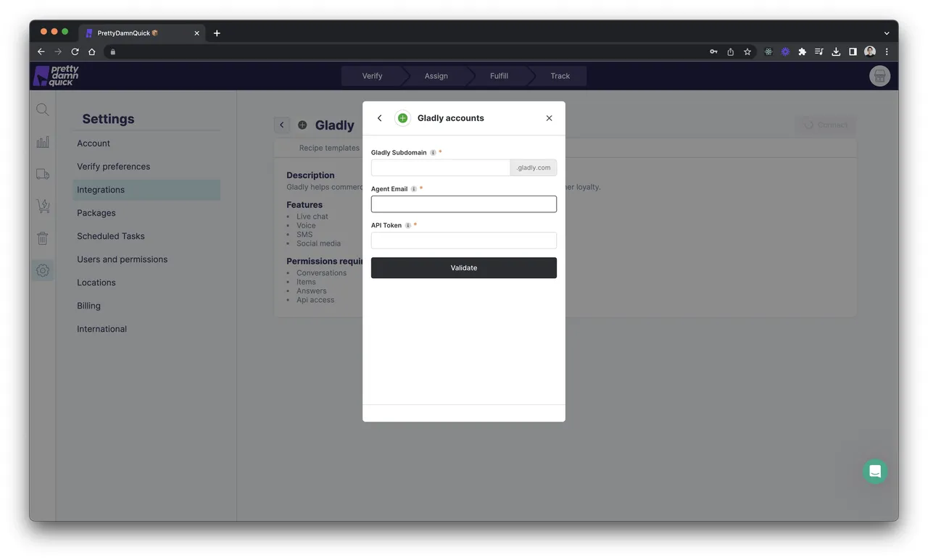
Task: Close the Gladly accounts dialog
Action: 549,118
